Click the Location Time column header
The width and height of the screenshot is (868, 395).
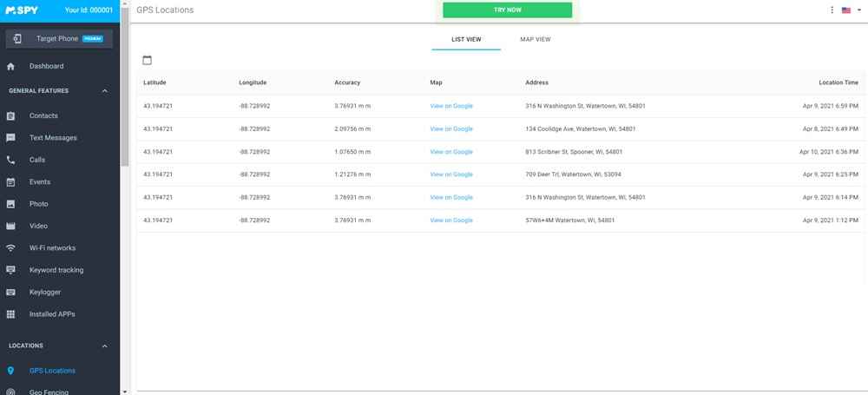tap(838, 82)
